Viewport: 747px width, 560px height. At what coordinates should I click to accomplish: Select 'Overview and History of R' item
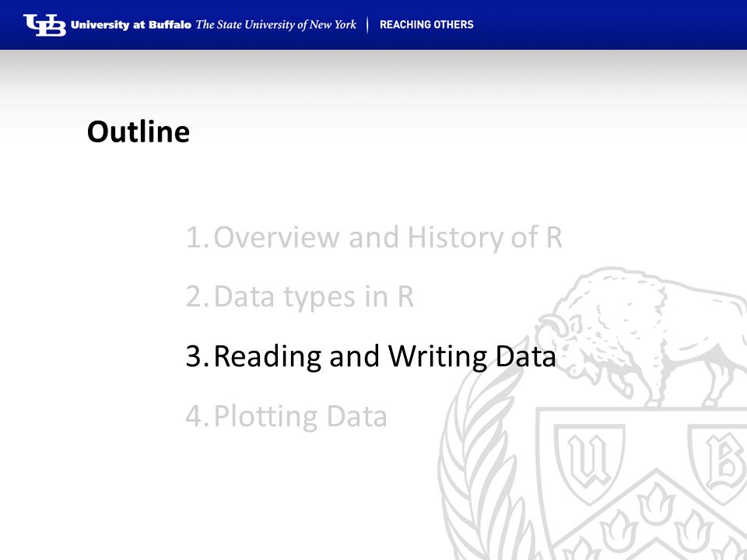click(388, 237)
